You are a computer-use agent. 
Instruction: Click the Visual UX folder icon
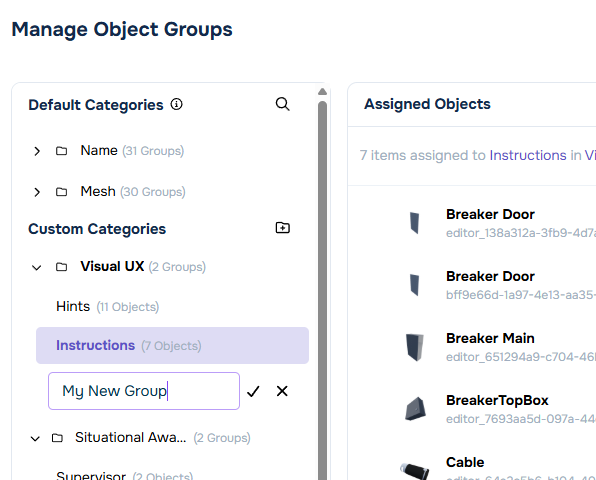pos(62,267)
